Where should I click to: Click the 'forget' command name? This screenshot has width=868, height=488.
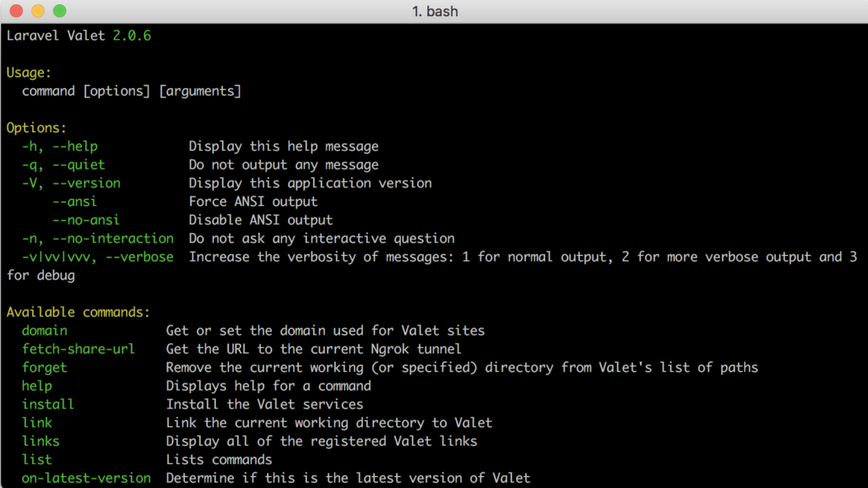44,368
